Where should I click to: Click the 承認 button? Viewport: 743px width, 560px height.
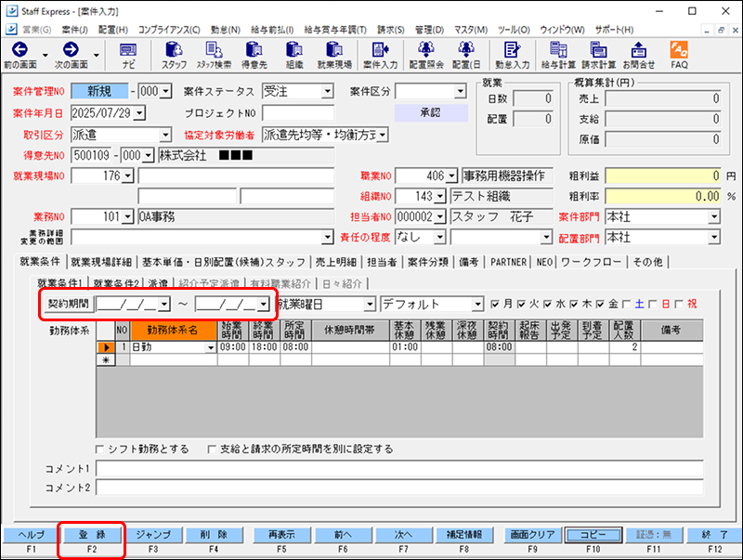tap(431, 112)
